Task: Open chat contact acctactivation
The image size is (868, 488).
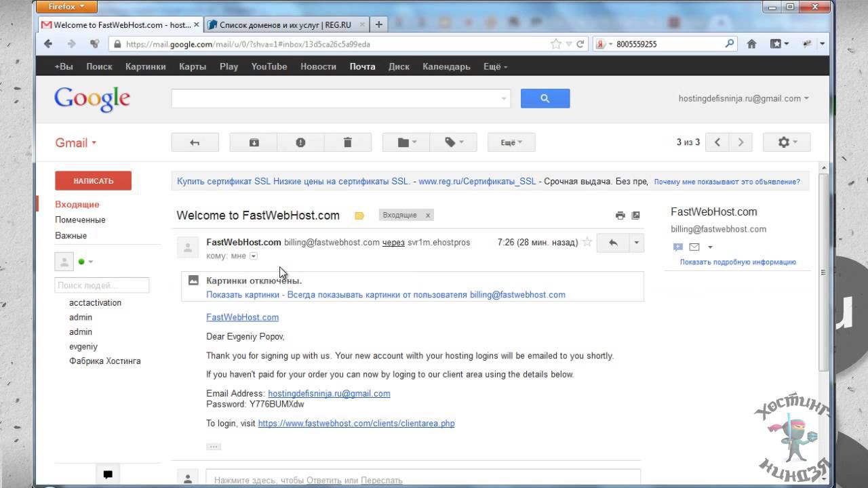Action: coord(95,303)
